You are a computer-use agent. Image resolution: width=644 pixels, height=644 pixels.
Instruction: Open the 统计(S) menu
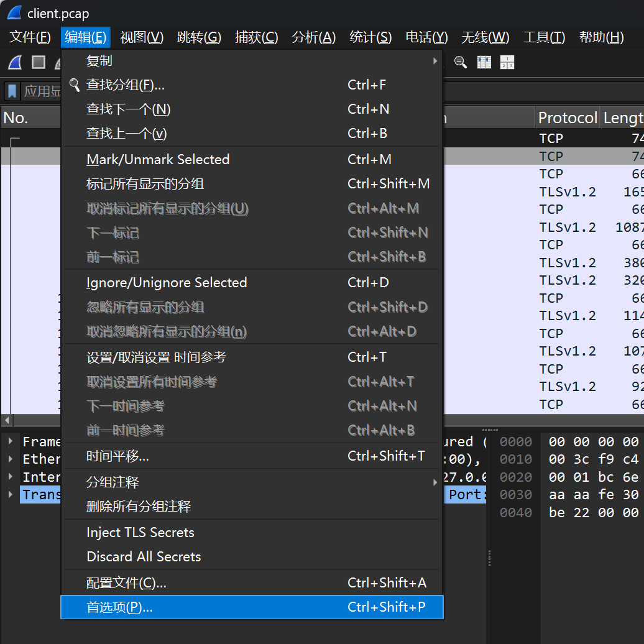coord(370,37)
